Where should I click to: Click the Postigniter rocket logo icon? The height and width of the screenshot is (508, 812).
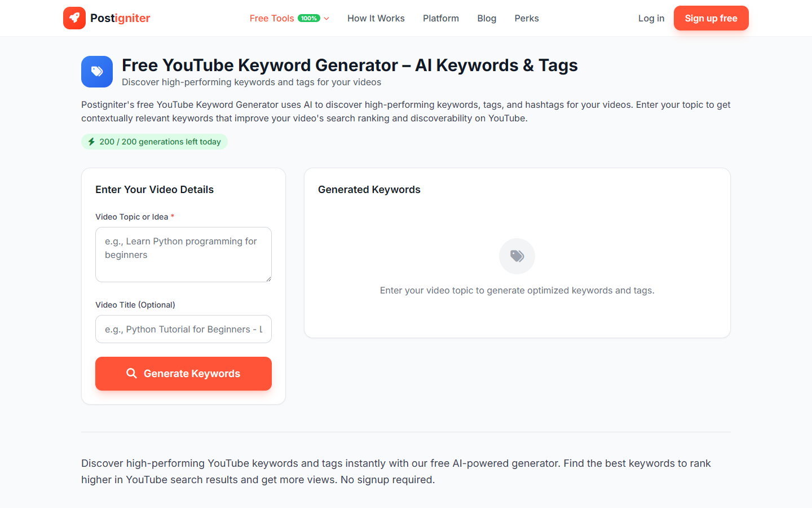click(x=74, y=17)
